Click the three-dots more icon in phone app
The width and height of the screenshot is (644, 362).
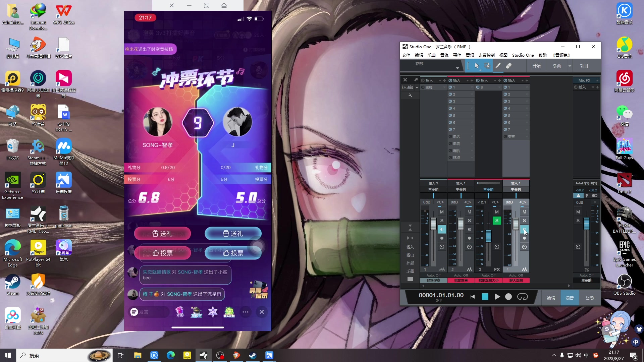coord(246,312)
